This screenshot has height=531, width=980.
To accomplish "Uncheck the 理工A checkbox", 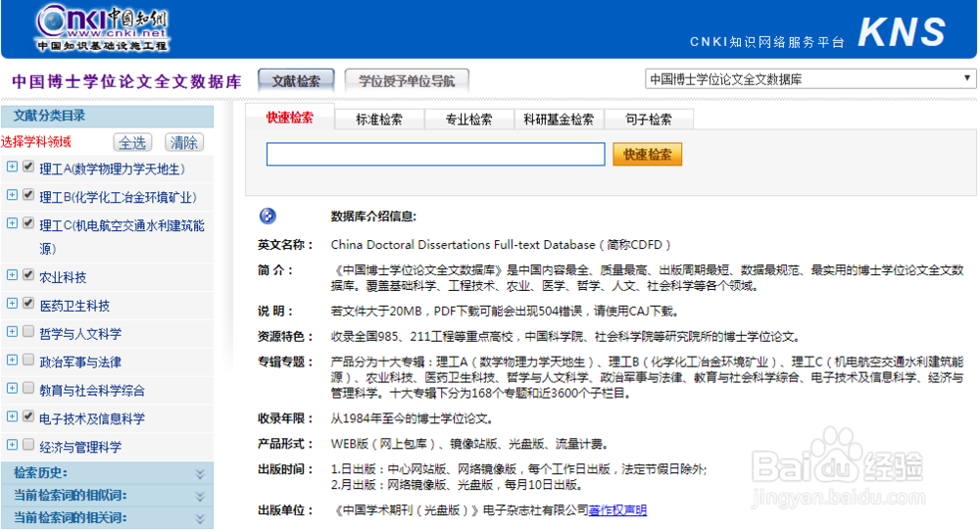I will pyautogui.click(x=28, y=167).
